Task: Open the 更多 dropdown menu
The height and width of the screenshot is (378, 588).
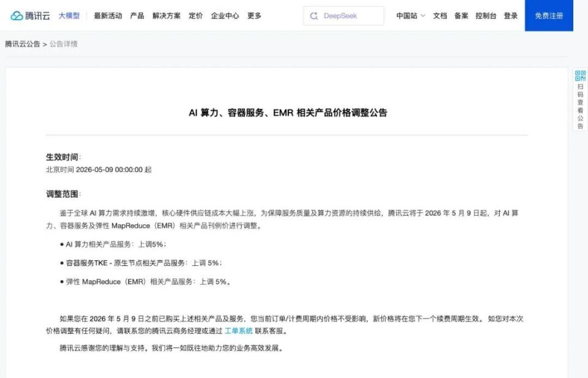Action: [253, 16]
